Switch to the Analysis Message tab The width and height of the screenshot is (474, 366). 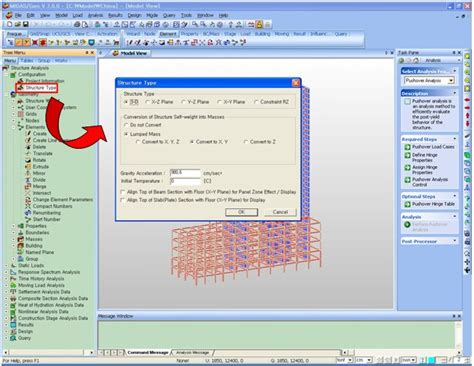pyautogui.click(x=193, y=352)
